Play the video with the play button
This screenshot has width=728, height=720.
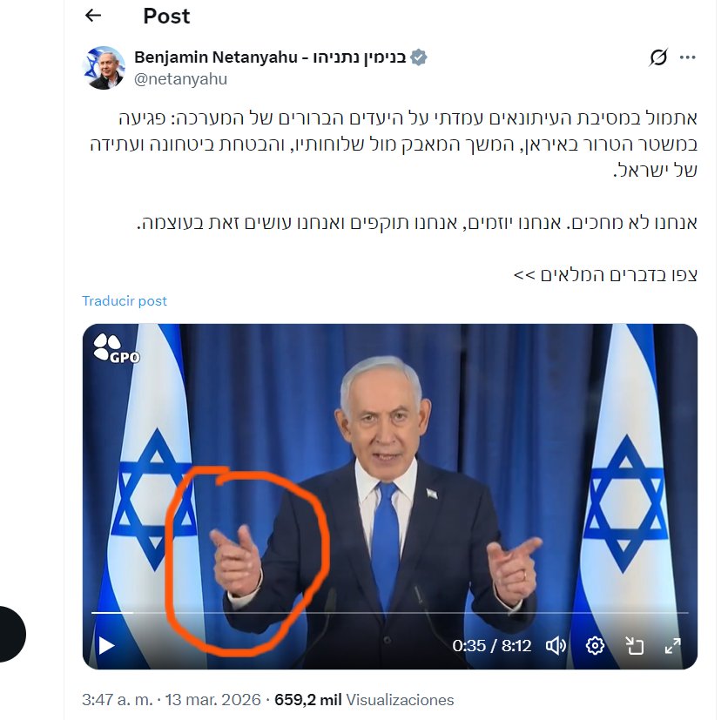[x=106, y=645]
